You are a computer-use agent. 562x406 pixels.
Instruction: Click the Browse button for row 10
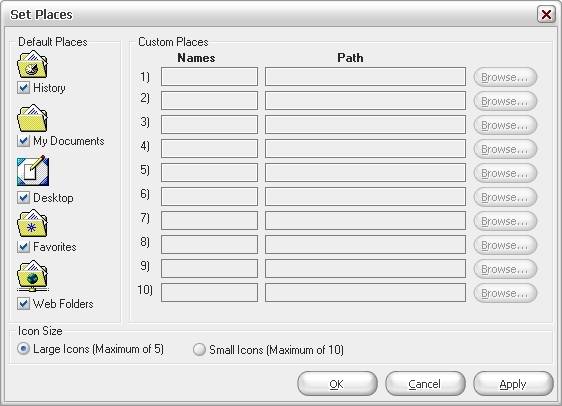coord(505,293)
